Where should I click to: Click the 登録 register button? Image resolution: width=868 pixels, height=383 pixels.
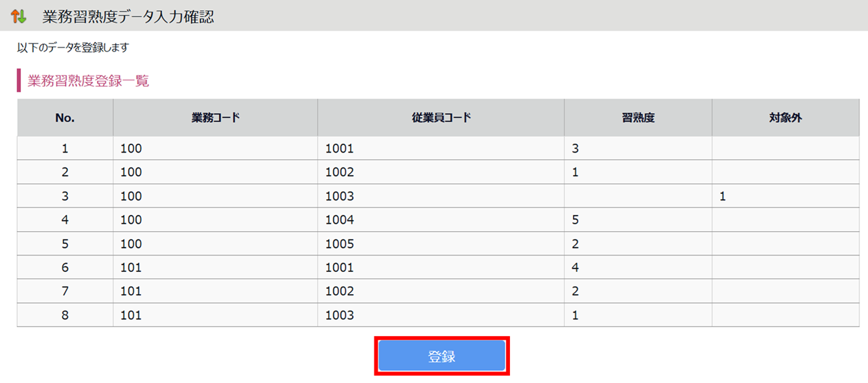(x=441, y=357)
